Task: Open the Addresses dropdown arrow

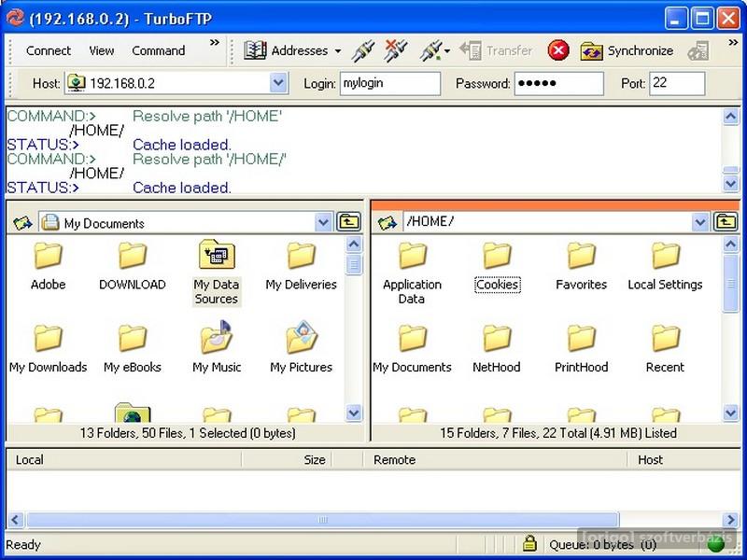Action: (x=338, y=51)
